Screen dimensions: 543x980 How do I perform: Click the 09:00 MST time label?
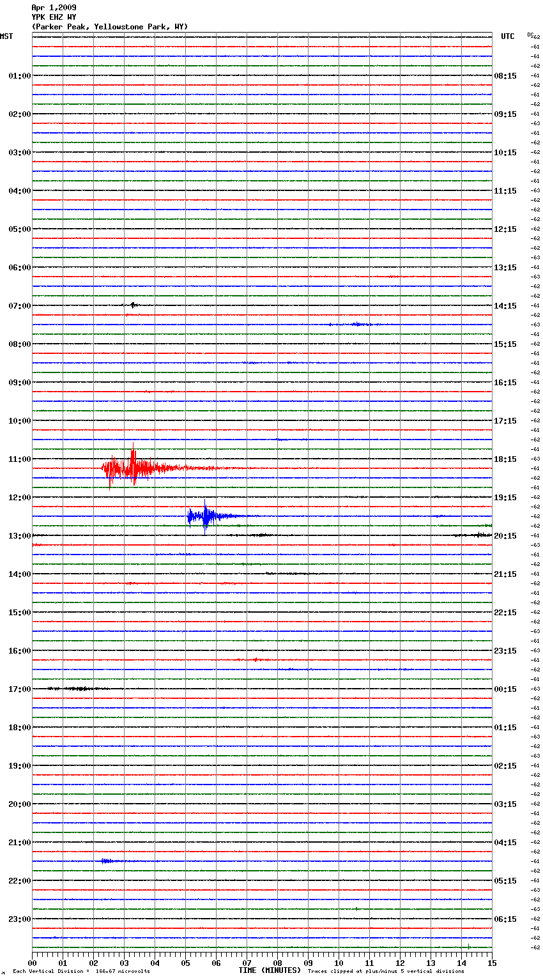coord(19,383)
